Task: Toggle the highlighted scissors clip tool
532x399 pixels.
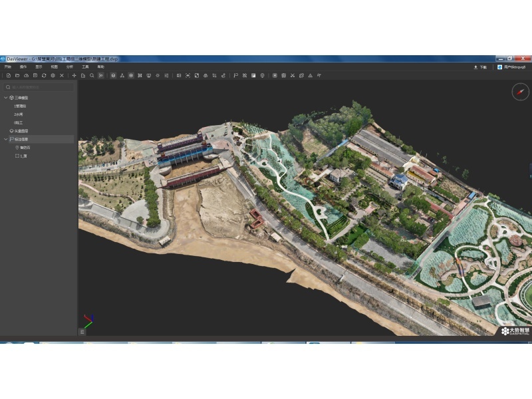Action: (x=101, y=76)
